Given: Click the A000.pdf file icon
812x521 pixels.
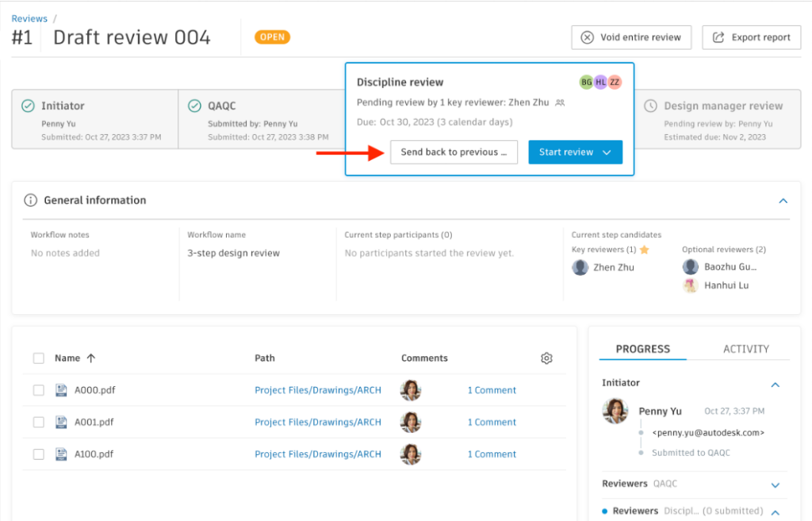Looking at the screenshot, I should 61,390.
